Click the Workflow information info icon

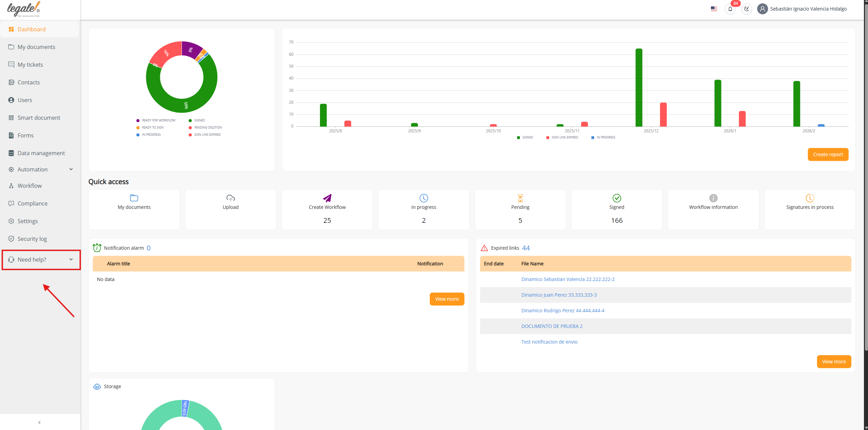coord(713,198)
